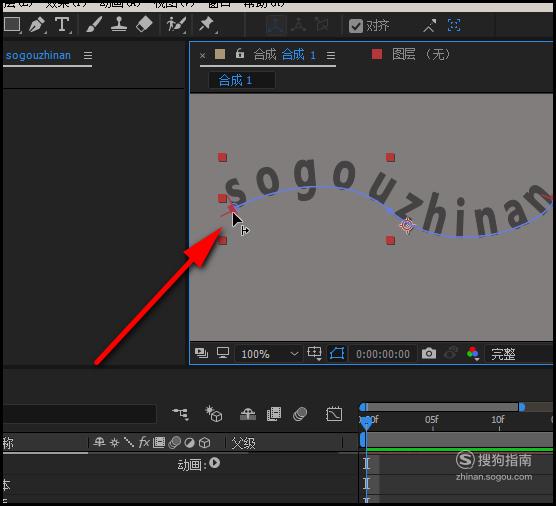Select the Clone Stamp tool
The height and width of the screenshot is (506, 556).
pyautogui.click(x=119, y=25)
